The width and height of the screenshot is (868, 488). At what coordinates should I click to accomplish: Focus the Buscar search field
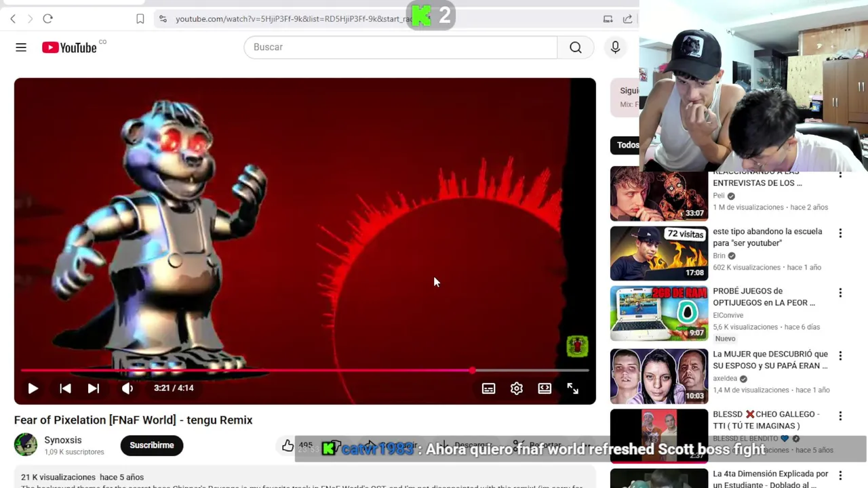click(400, 47)
